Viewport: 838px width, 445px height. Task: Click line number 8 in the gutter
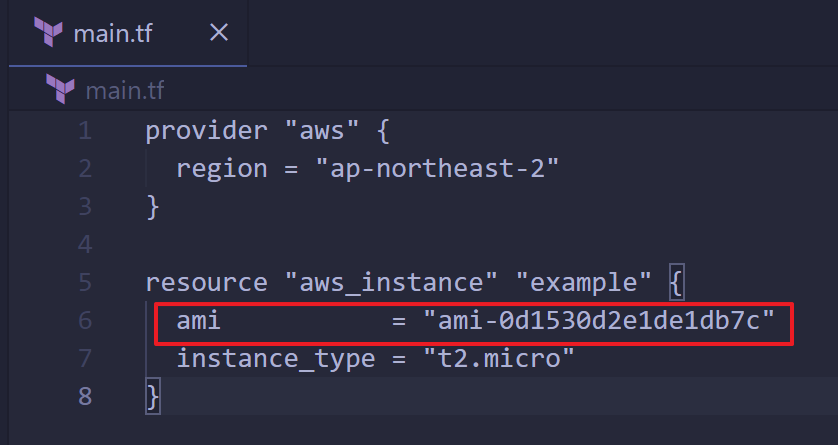(86, 396)
